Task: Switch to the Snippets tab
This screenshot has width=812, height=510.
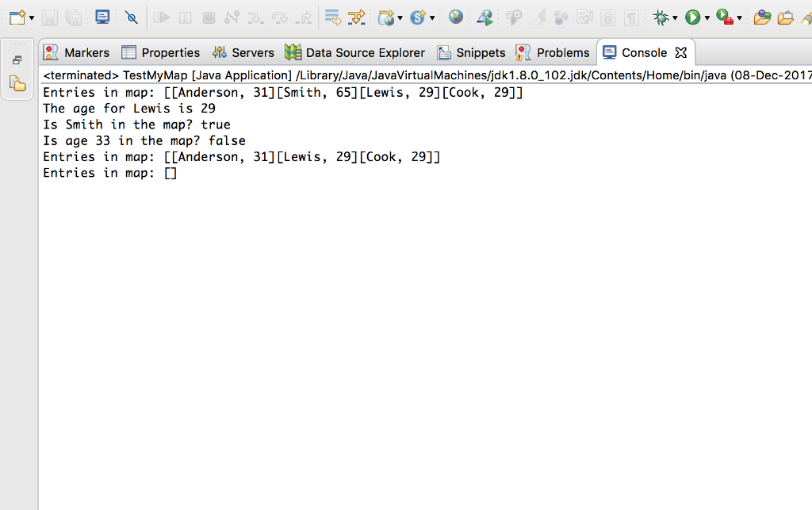Action: pyautogui.click(x=471, y=52)
